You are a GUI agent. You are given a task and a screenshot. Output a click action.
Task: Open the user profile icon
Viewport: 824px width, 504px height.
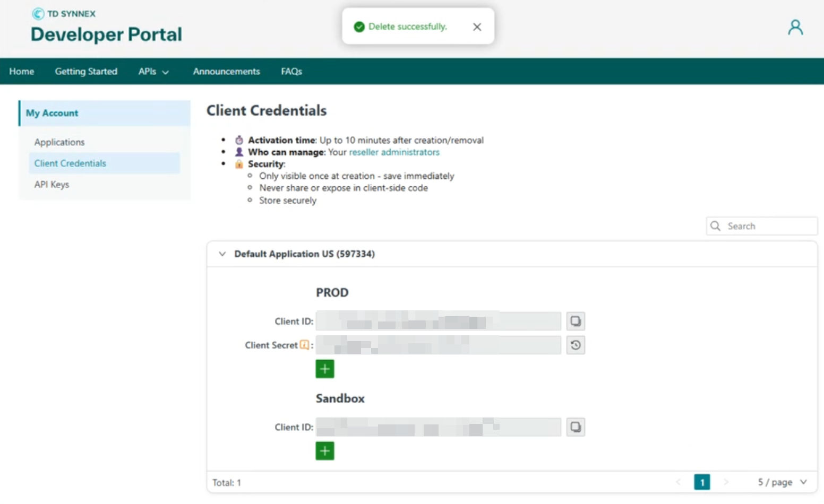(795, 27)
